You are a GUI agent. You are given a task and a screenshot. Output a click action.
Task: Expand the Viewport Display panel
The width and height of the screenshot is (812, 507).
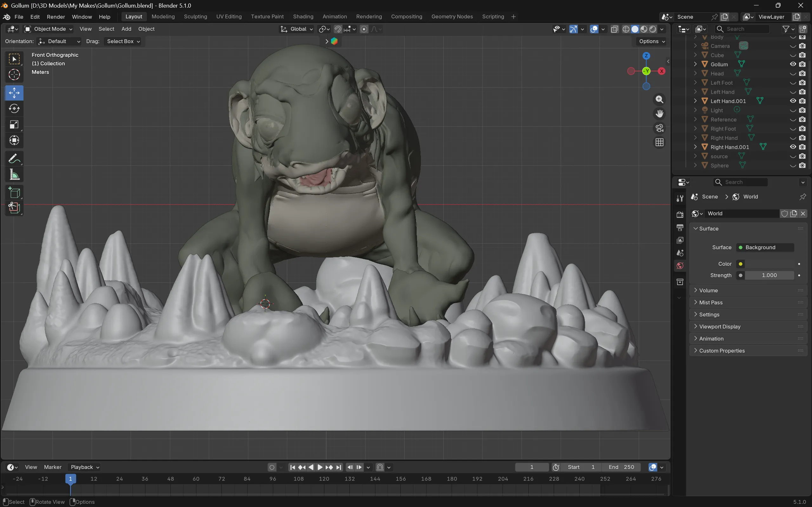[748, 327]
